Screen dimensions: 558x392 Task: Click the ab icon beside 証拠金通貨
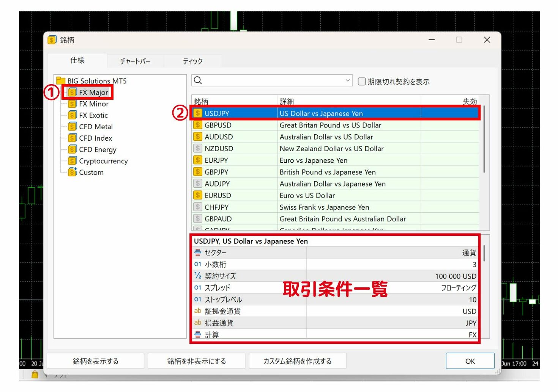coord(197,311)
